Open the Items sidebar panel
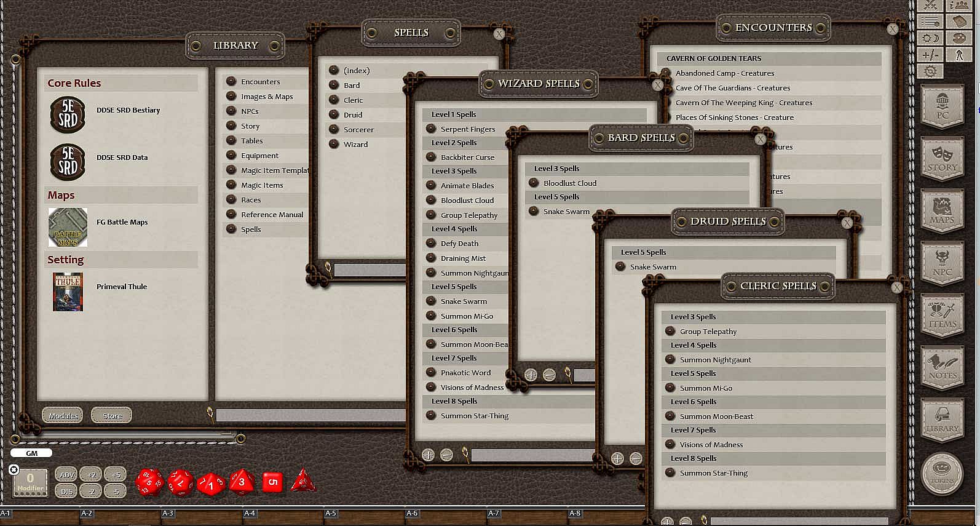980x526 pixels. (x=942, y=316)
